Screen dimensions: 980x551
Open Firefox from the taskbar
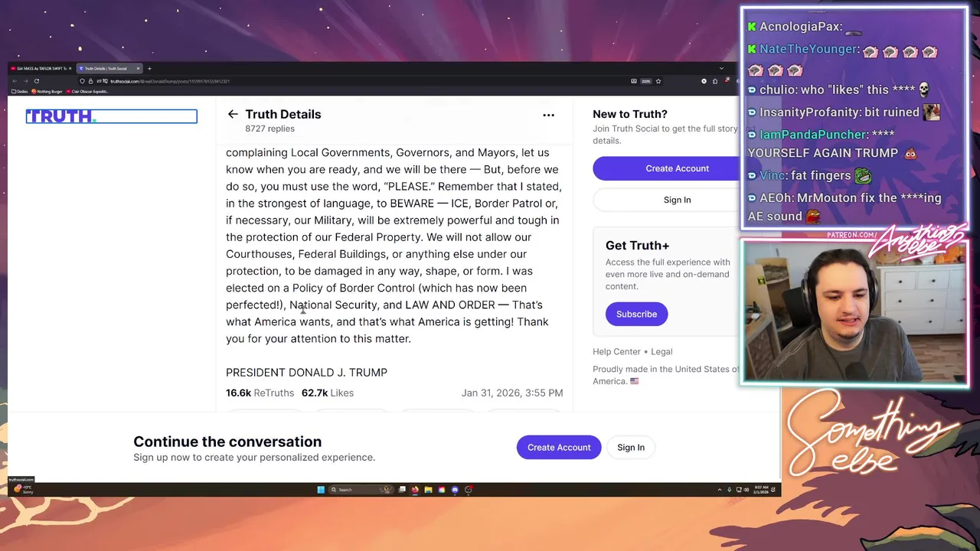pos(415,490)
